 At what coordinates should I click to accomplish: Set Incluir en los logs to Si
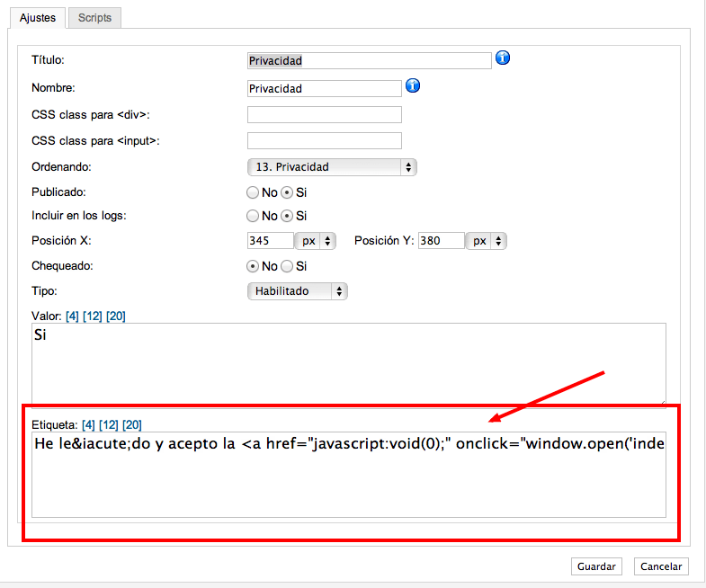click(287, 216)
